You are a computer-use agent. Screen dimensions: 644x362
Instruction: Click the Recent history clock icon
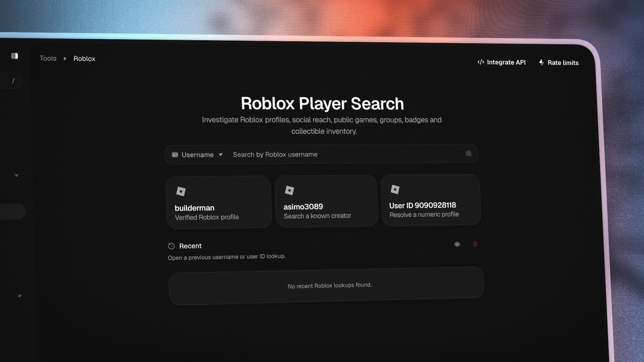tap(171, 246)
